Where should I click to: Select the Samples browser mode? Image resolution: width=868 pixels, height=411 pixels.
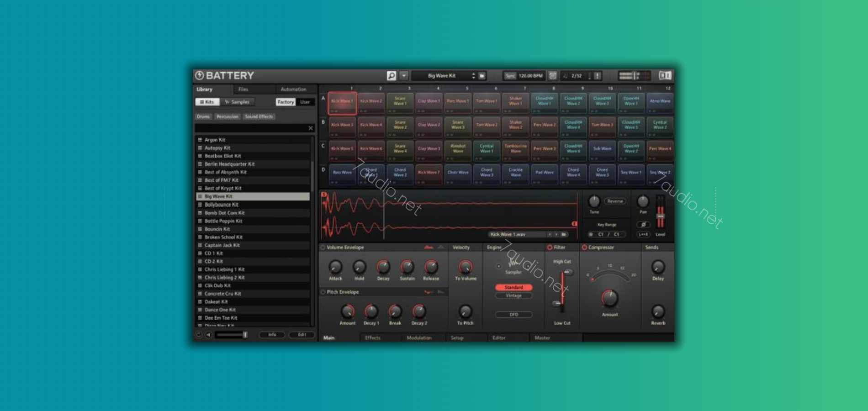pos(238,102)
